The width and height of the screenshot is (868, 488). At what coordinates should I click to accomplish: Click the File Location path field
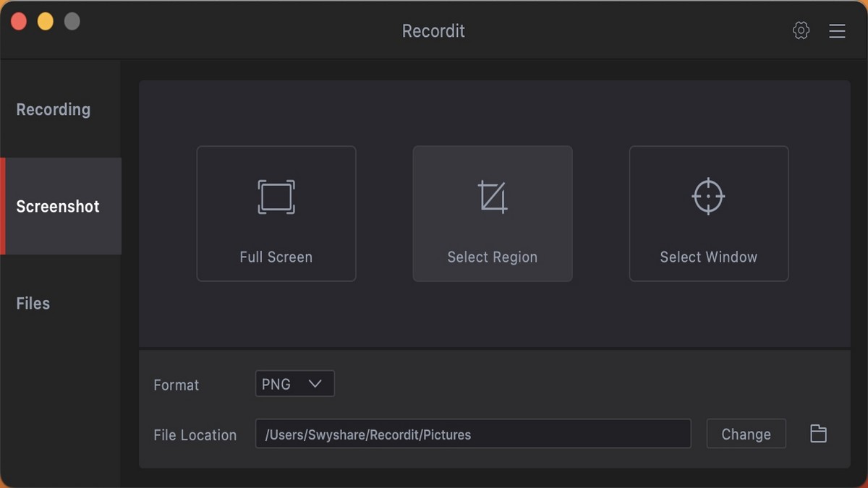(x=473, y=434)
